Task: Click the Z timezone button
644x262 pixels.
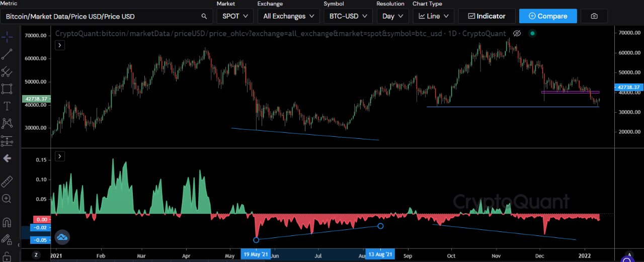Action: pos(36,255)
